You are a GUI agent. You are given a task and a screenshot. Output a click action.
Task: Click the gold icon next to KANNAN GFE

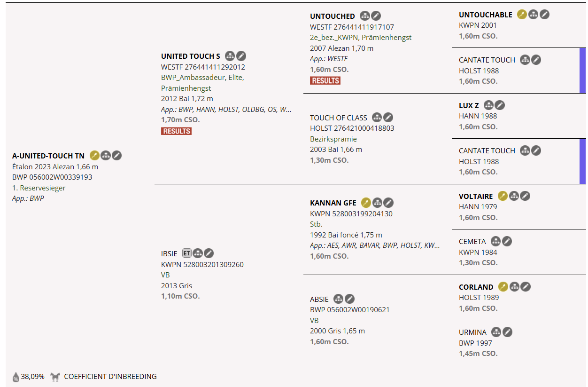point(366,203)
